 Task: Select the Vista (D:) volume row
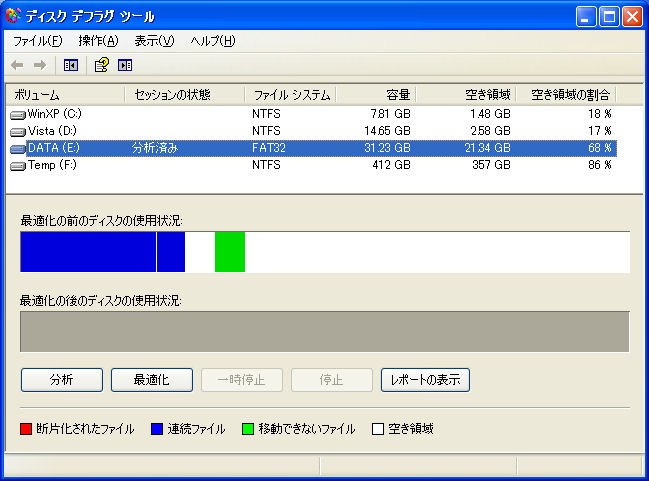click(313, 131)
